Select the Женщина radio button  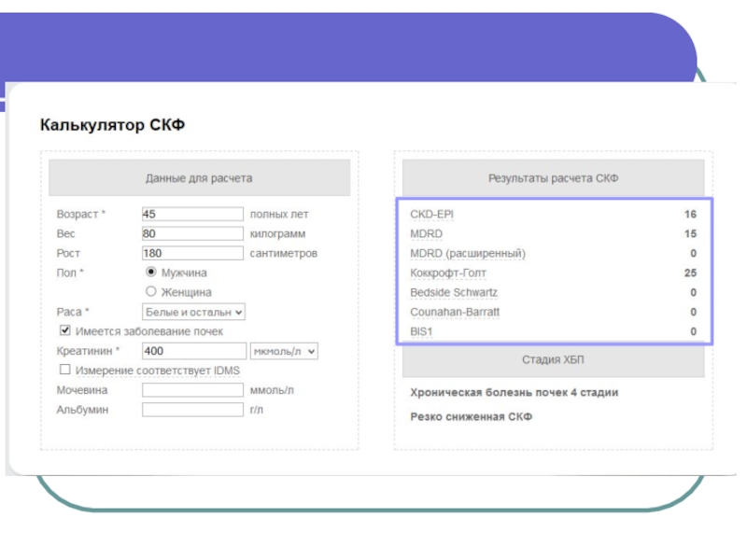[x=151, y=292]
